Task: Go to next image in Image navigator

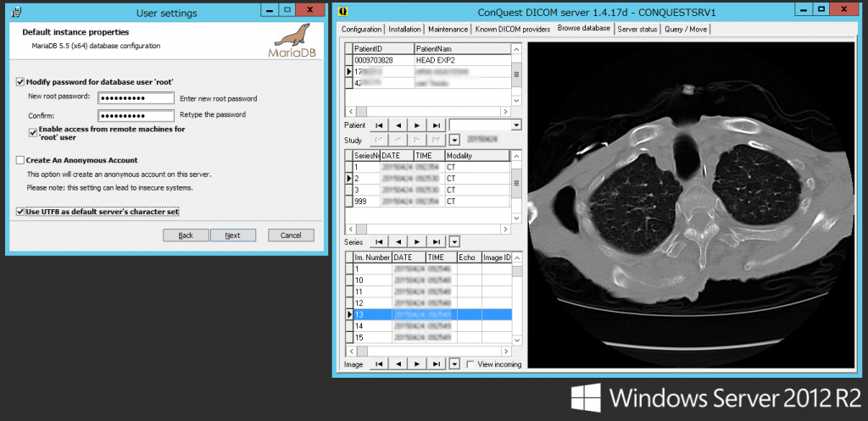Action: pyautogui.click(x=417, y=364)
